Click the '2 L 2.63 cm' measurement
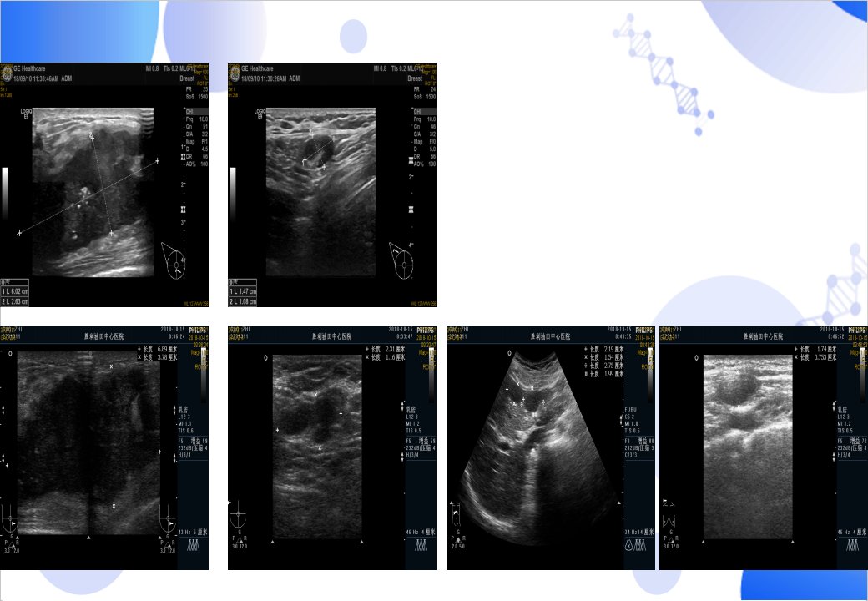The width and height of the screenshot is (868, 601). click(x=15, y=301)
